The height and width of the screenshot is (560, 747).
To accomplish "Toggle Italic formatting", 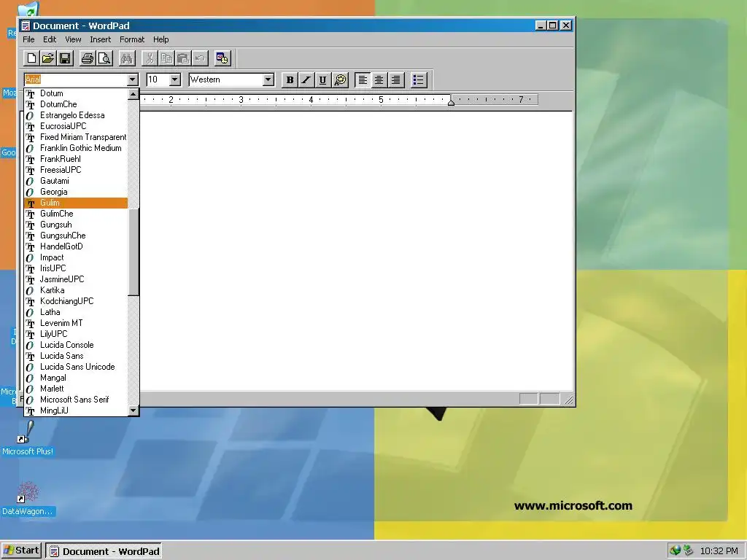I will coord(306,79).
